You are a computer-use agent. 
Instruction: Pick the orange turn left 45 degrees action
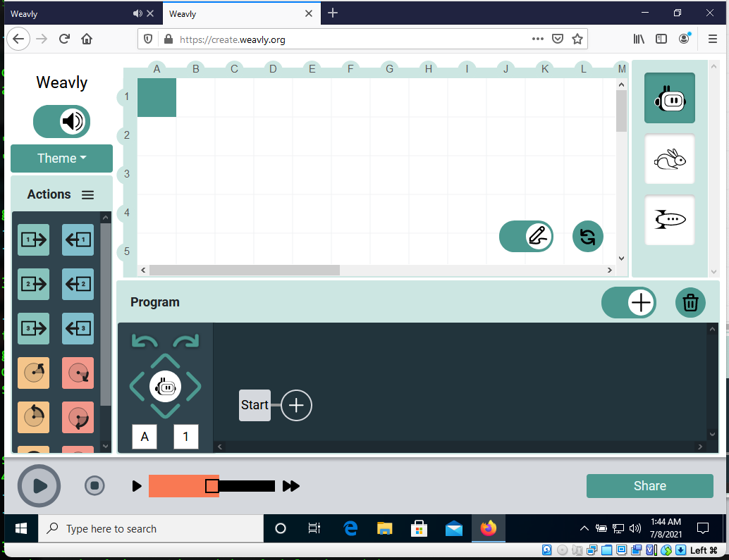(x=33, y=373)
